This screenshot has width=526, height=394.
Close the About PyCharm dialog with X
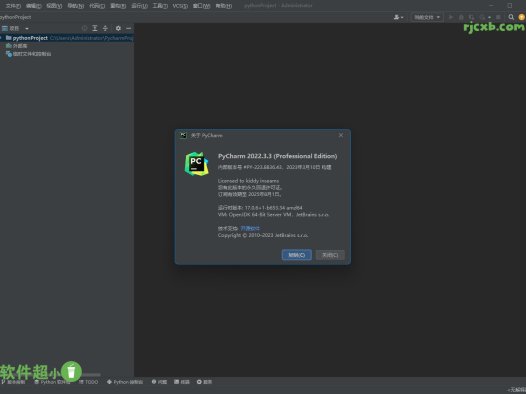click(341, 135)
